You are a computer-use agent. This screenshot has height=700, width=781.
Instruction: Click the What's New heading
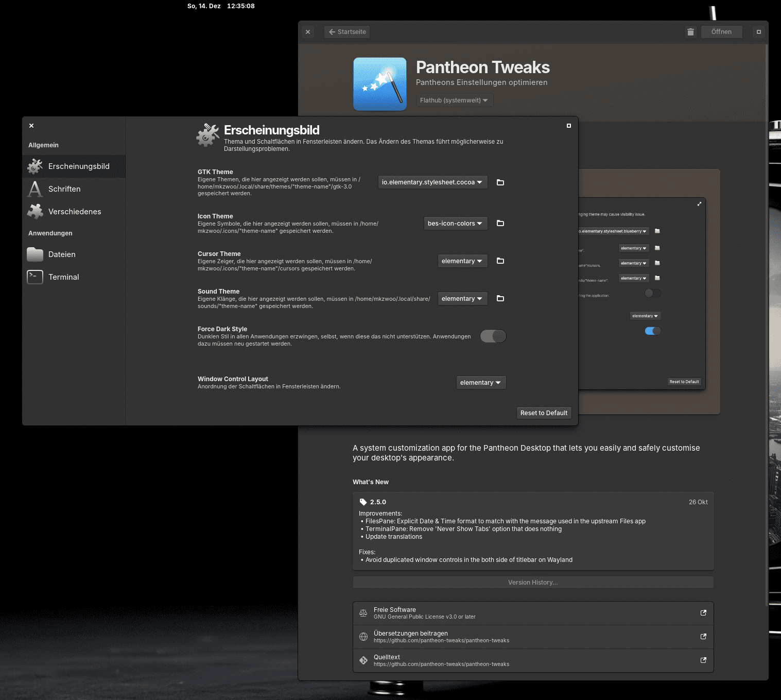(371, 482)
